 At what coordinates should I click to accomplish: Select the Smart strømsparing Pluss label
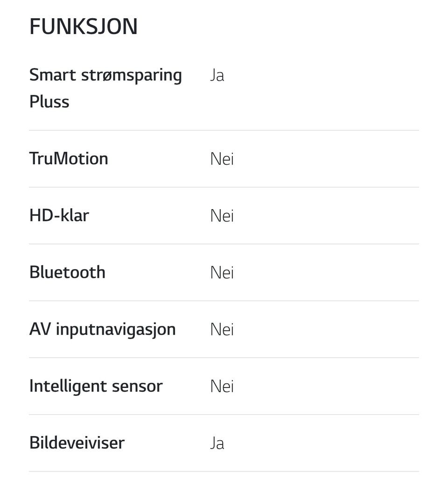click(105, 88)
